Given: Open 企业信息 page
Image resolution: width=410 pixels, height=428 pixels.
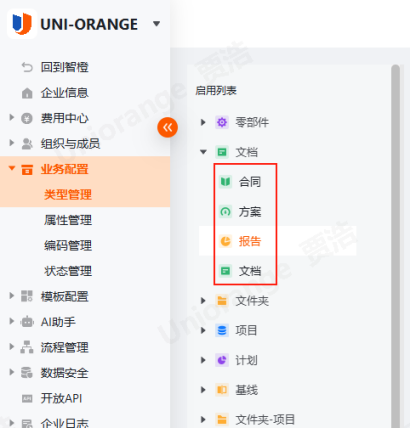Looking at the screenshot, I should click(x=65, y=93).
